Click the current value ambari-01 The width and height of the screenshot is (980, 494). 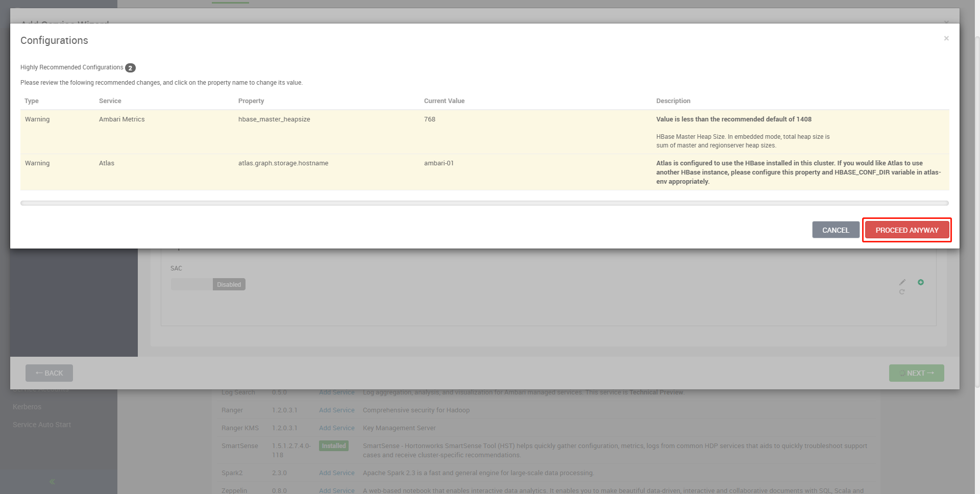click(x=439, y=163)
